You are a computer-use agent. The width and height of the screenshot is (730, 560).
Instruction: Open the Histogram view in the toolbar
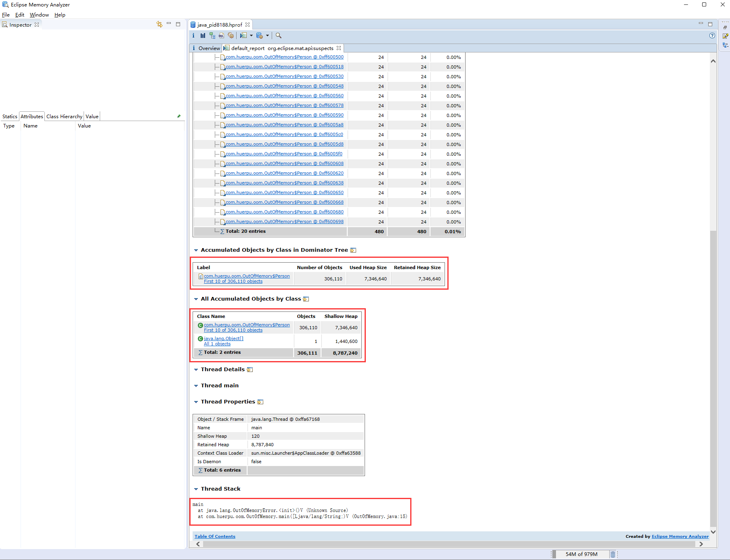click(203, 36)
